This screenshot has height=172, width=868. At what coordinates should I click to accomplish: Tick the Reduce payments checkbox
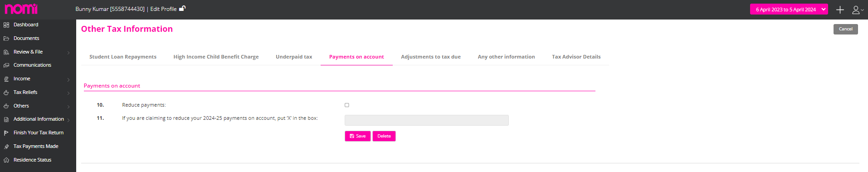click(x=347, y=105)
